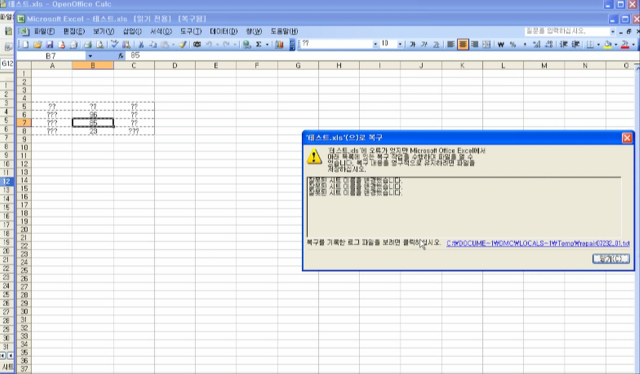This screenshot has height=374, width=640.
Task: Run the Spelling check icon
Action: [x=115, y=44]
